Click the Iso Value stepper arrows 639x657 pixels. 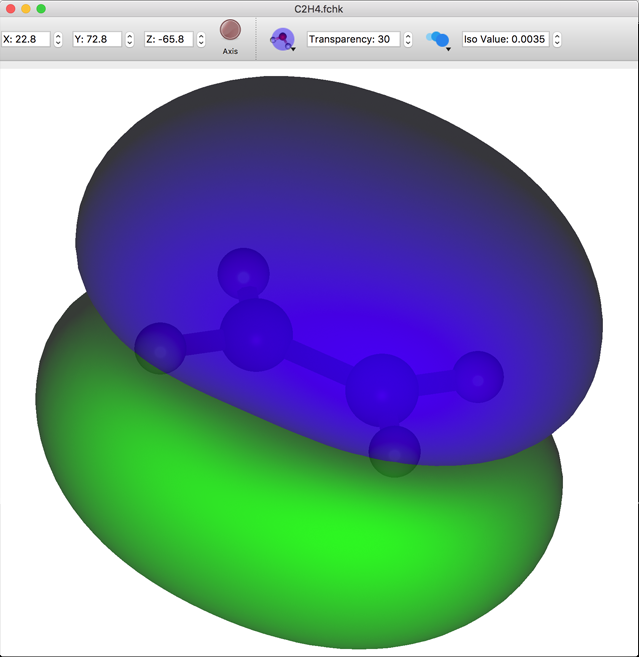coord(557,39)
